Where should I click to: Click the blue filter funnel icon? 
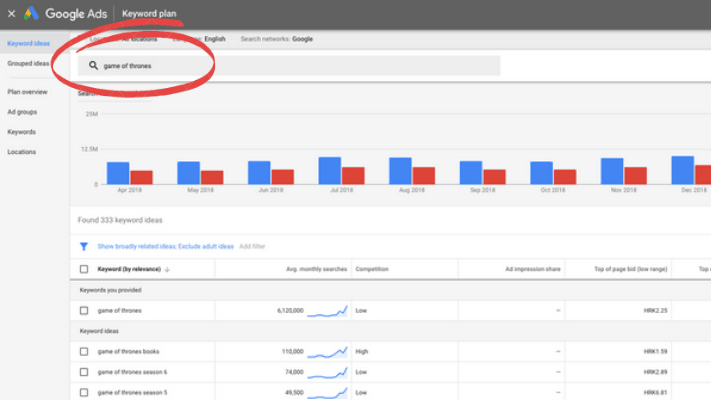point(84,246)
